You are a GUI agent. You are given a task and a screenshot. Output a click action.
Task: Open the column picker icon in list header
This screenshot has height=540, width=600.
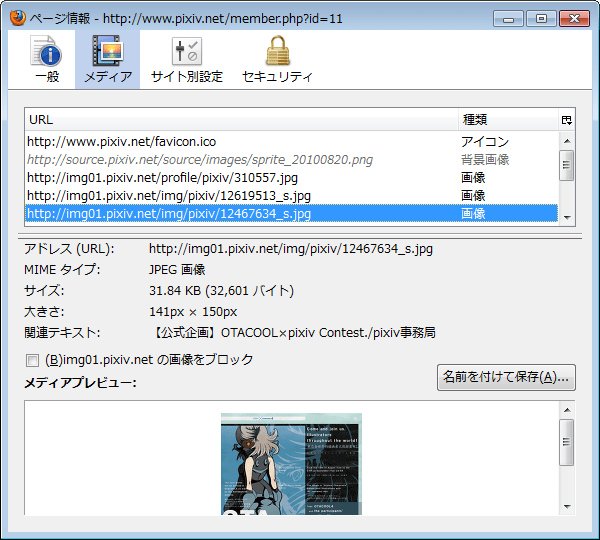pyautogui.click(x=566, y=120)
